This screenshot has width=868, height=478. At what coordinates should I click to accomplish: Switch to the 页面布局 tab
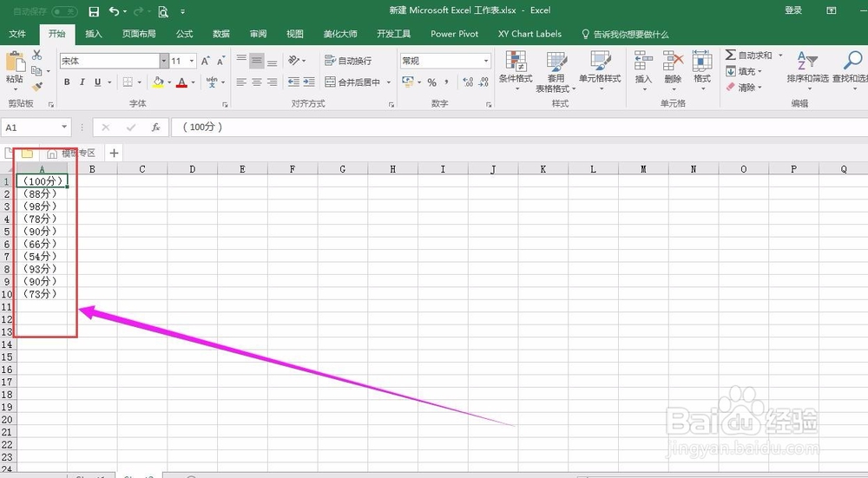tap(139, 34)
